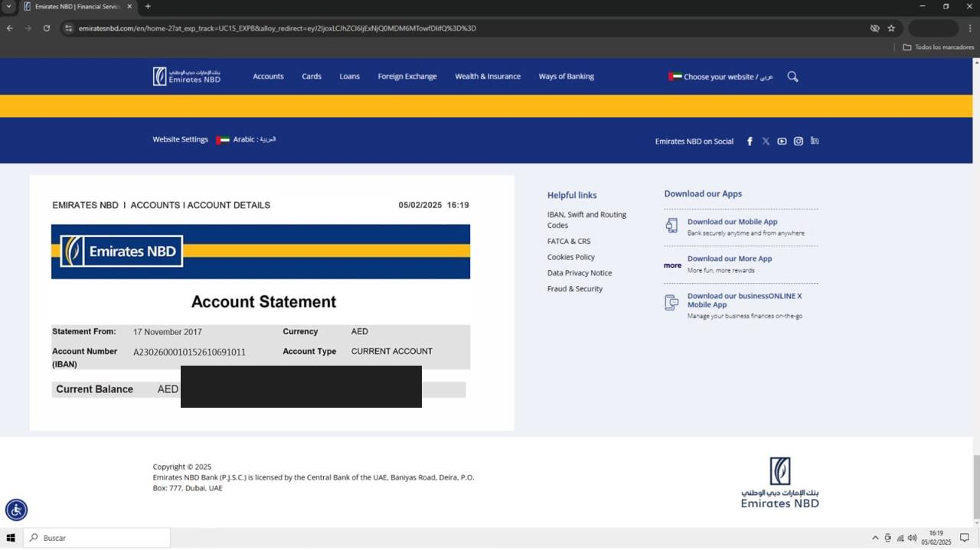Open the Data Privacy Notice link
980x550 pixels.
pyautogui.click(x=580, y=273)
